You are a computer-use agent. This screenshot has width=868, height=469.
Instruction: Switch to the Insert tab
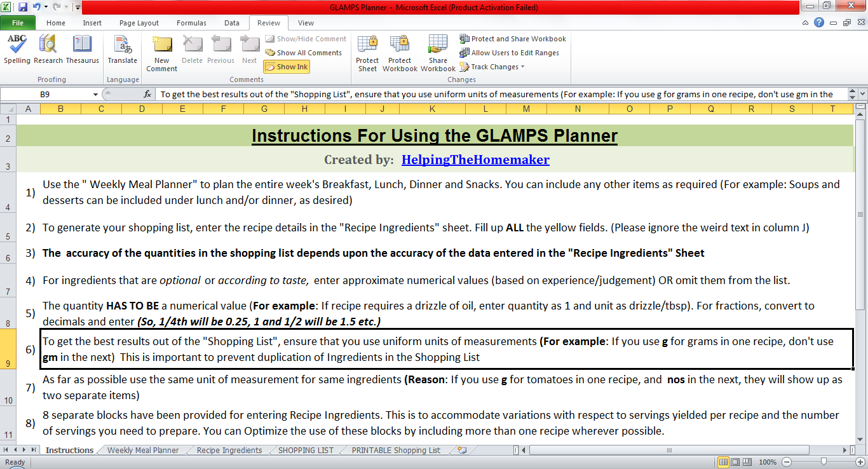(92, 23)
